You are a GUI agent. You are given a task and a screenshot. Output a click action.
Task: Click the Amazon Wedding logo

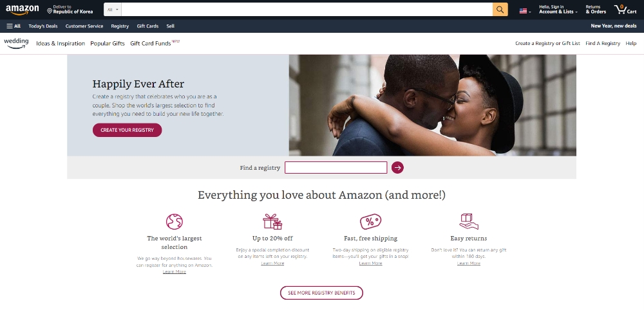(16, 43)
